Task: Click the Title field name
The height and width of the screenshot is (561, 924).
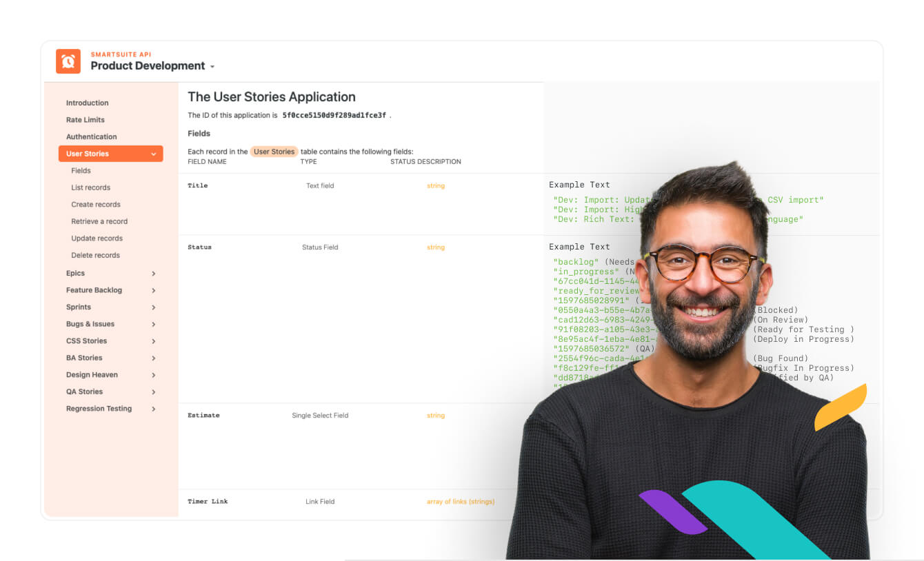Action: 197,186
